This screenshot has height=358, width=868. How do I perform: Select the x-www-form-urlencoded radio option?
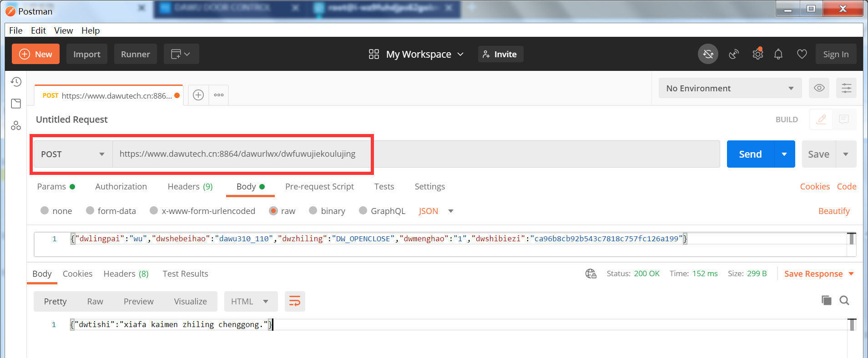tap(154, 210)
